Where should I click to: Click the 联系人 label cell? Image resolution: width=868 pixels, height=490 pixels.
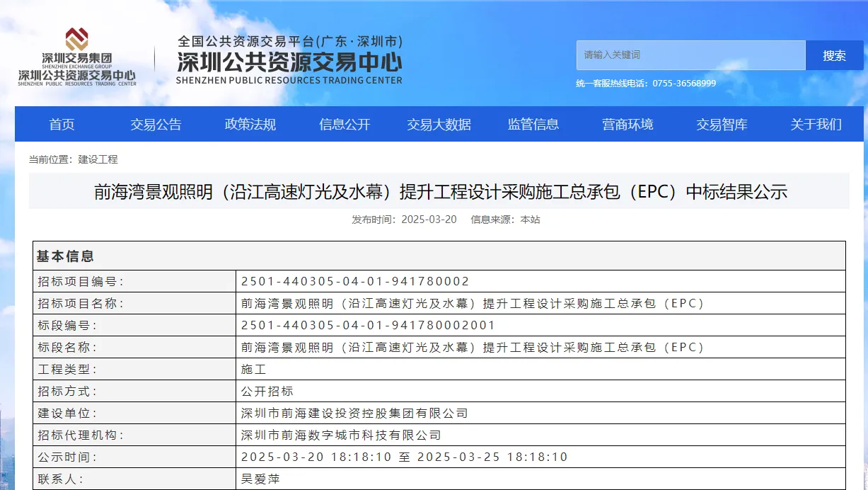tap(134, 479)
